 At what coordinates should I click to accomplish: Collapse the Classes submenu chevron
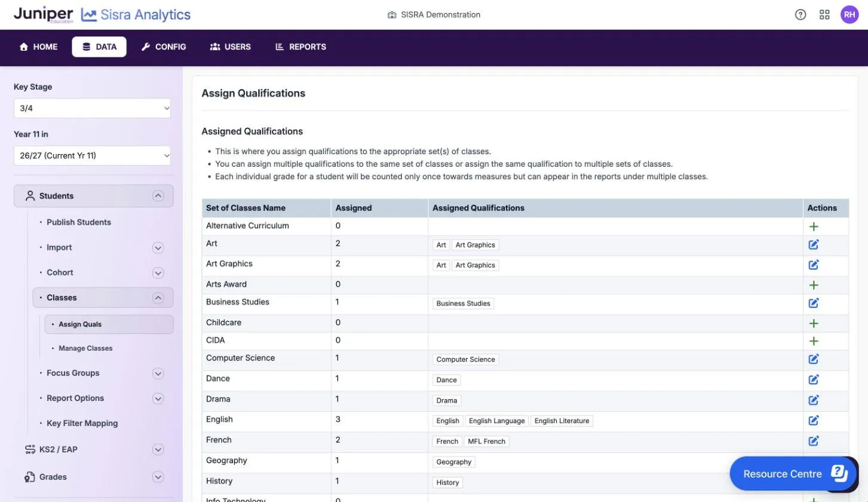[x=158, y=298]
